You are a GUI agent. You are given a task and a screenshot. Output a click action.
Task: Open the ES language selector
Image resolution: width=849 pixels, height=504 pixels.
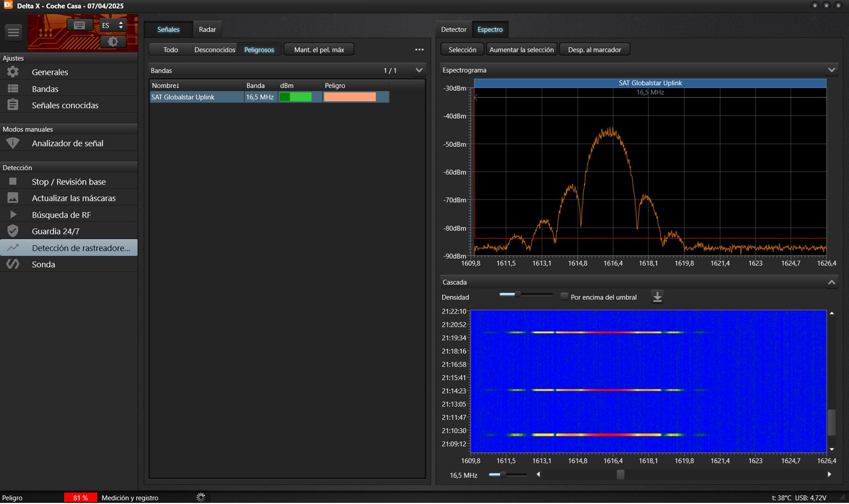point(113,25)
